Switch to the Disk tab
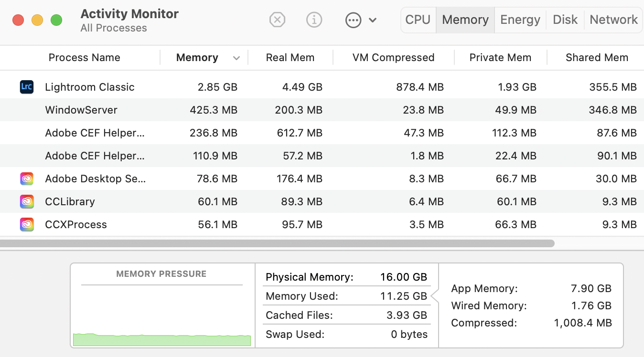 [565, 20]
